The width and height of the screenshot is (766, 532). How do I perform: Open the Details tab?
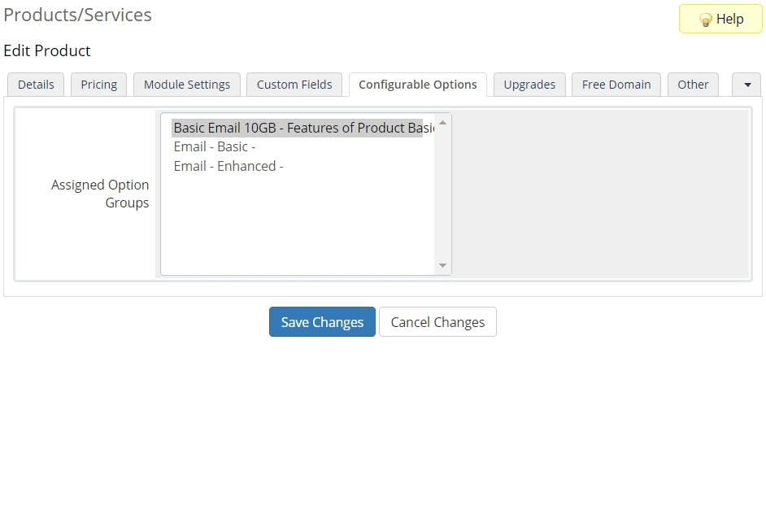36,85
